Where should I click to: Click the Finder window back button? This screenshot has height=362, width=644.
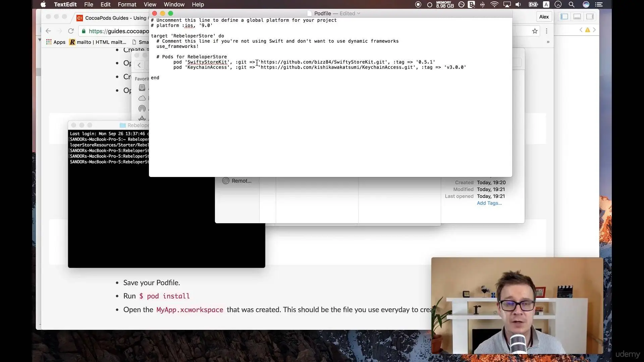tap(139, 65)
